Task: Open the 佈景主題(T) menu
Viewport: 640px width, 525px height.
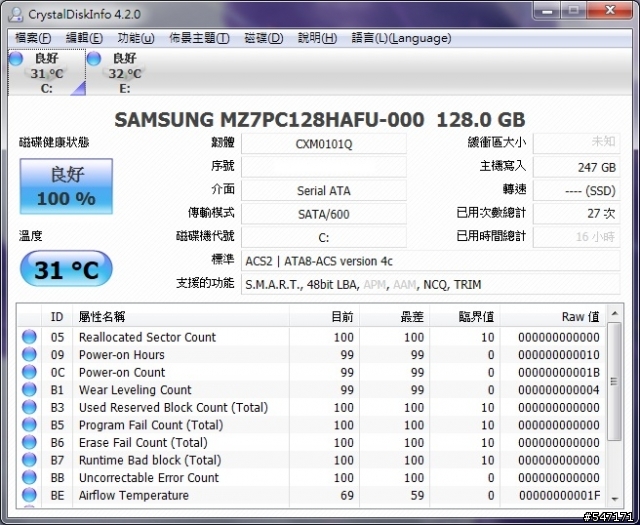Action: pos(199,38)
